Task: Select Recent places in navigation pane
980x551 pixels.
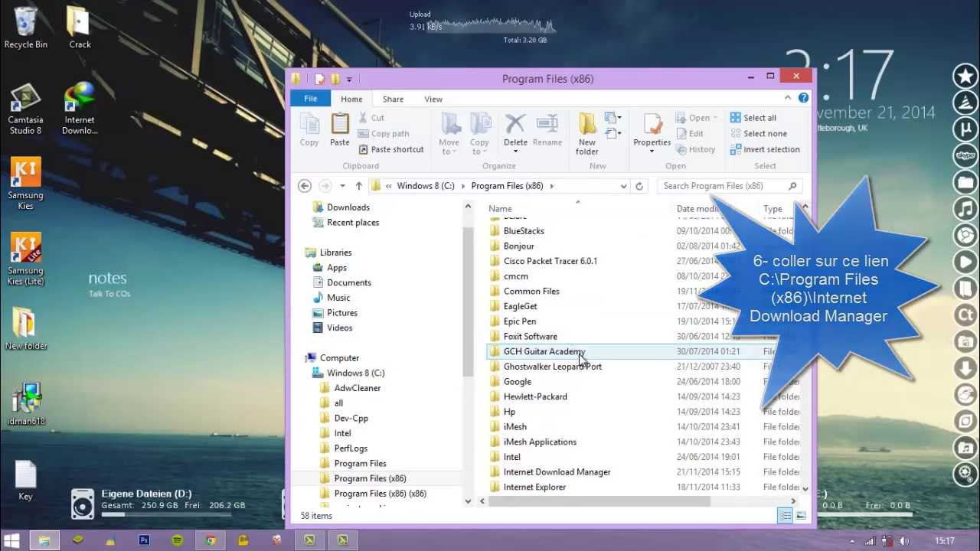Action: coord(352,223)
